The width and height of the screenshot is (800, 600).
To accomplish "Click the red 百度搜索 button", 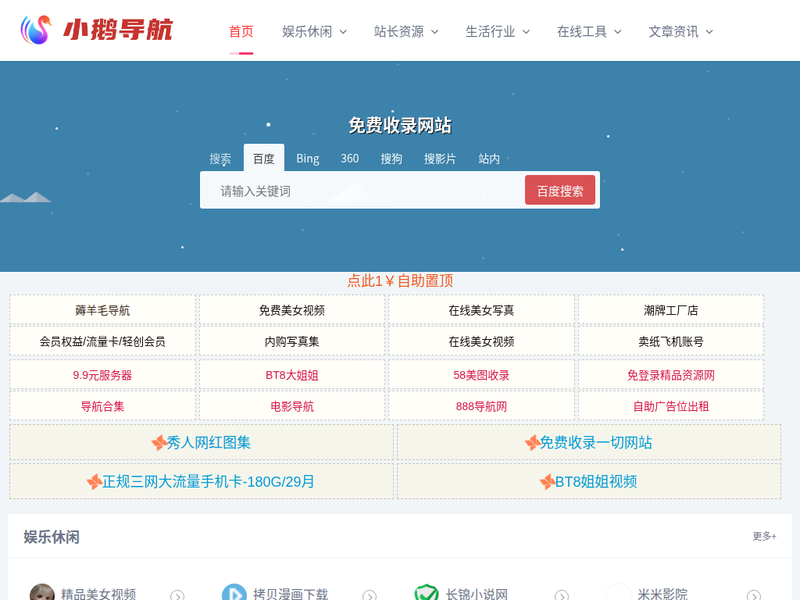I will (560, 190).
